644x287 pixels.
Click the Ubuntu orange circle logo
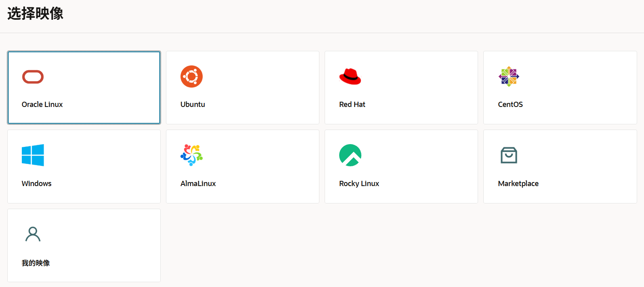tap(191, 76)
